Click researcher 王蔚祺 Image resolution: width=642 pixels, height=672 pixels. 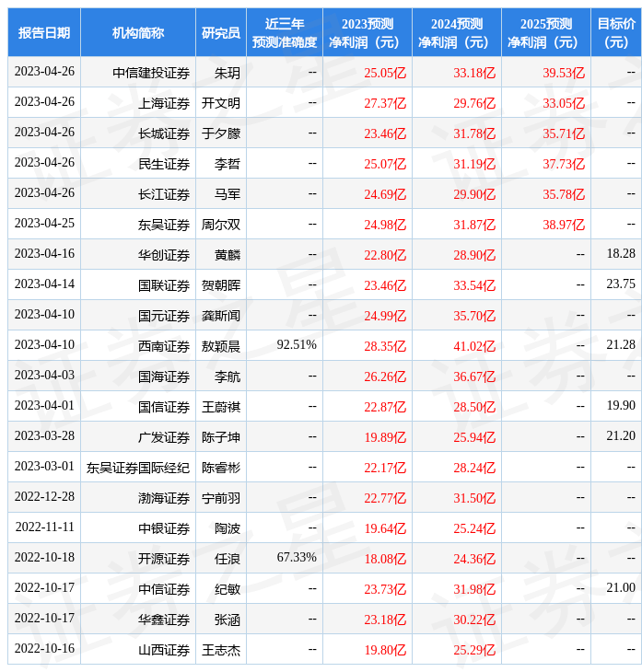coord(221,407)
